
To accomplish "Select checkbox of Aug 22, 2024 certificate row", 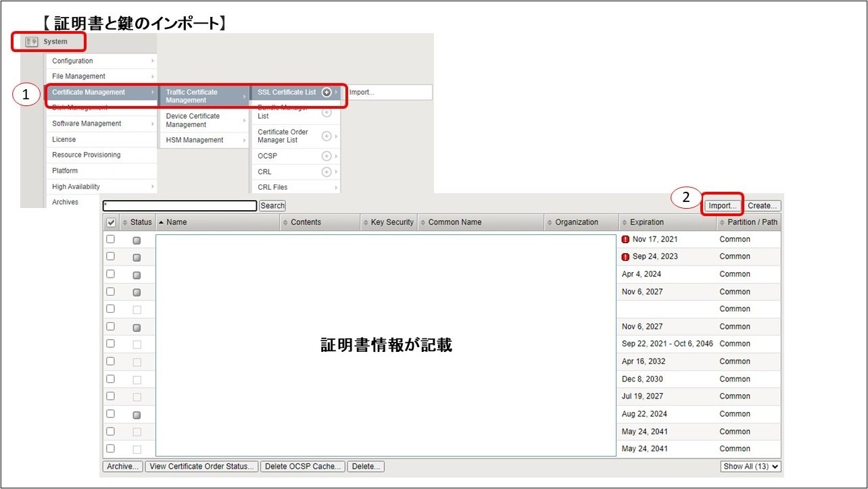I will pyautogui.click(x=111, y=414).
